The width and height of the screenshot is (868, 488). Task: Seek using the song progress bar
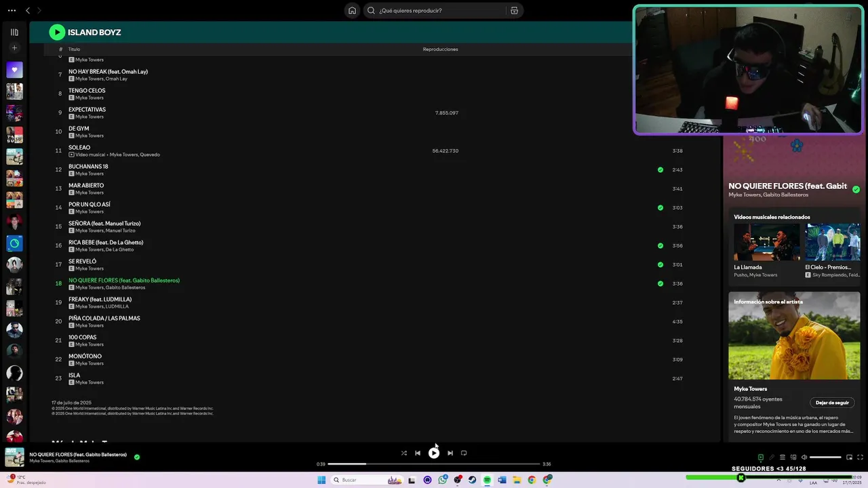point(434,464)
